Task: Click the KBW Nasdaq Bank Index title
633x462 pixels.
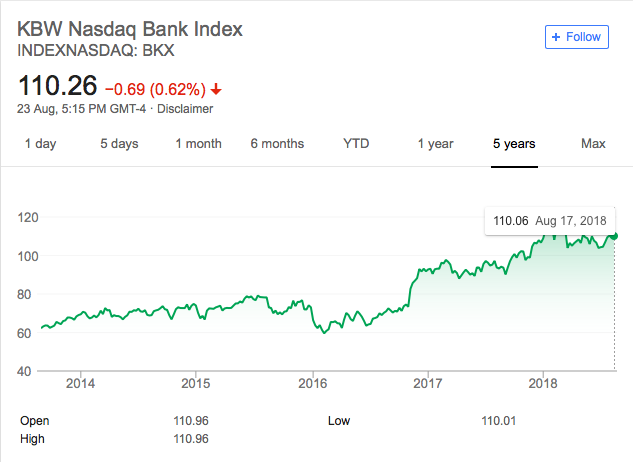Action: tap(130, 29)
